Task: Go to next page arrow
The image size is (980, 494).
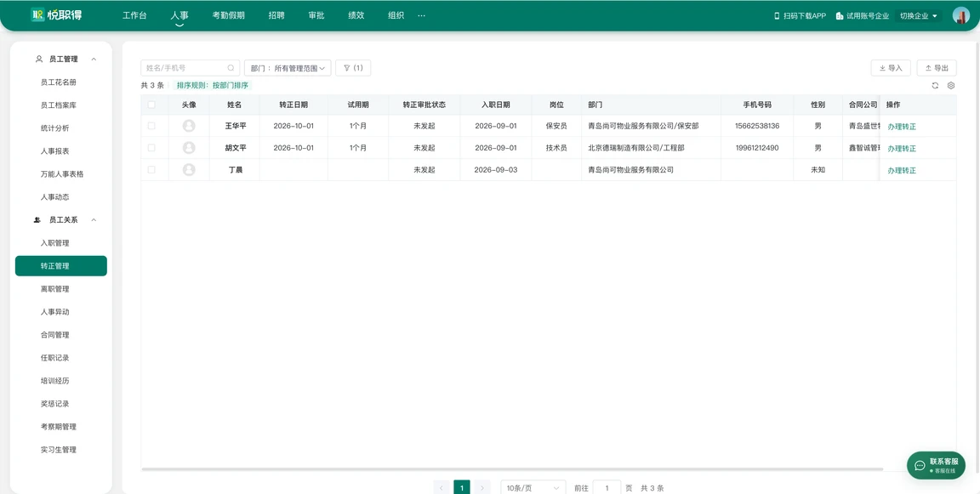Action: tap(481, 488)
